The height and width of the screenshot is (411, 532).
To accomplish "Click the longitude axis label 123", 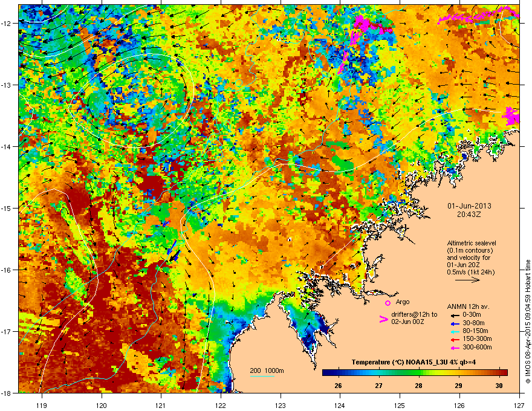I will pyautogui.click(x=281, y=406).
